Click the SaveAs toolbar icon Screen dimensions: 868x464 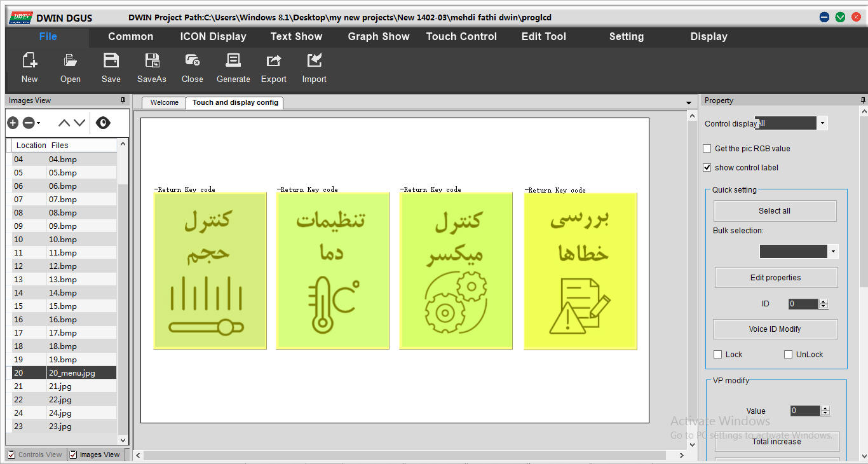point(152,61)
